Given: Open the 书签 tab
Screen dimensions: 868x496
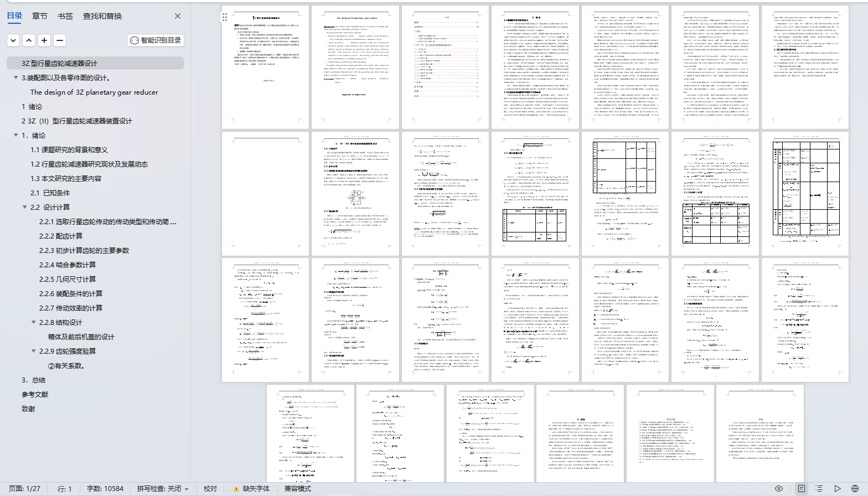Looking at the screenshot, I should (65, 16).
